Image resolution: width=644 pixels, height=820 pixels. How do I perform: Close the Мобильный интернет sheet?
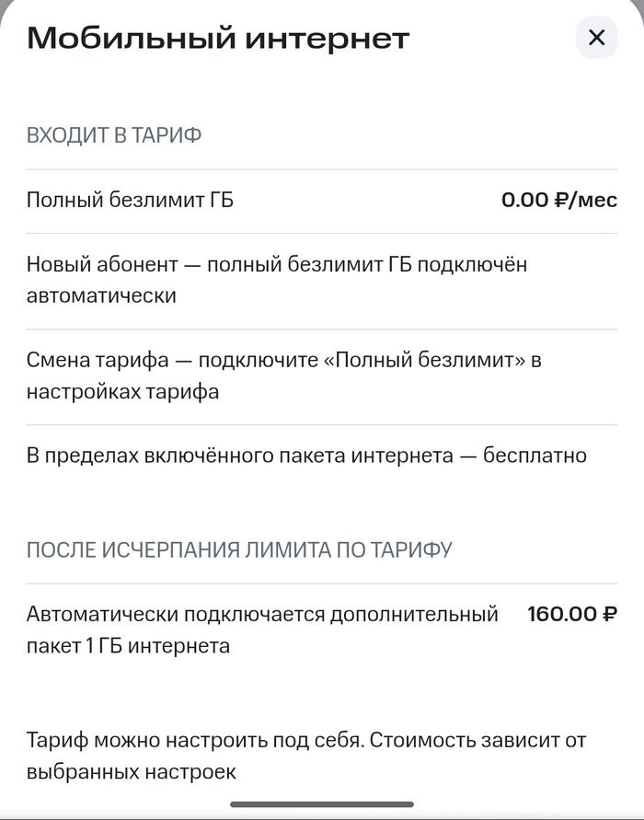click(x=596, y=38)
